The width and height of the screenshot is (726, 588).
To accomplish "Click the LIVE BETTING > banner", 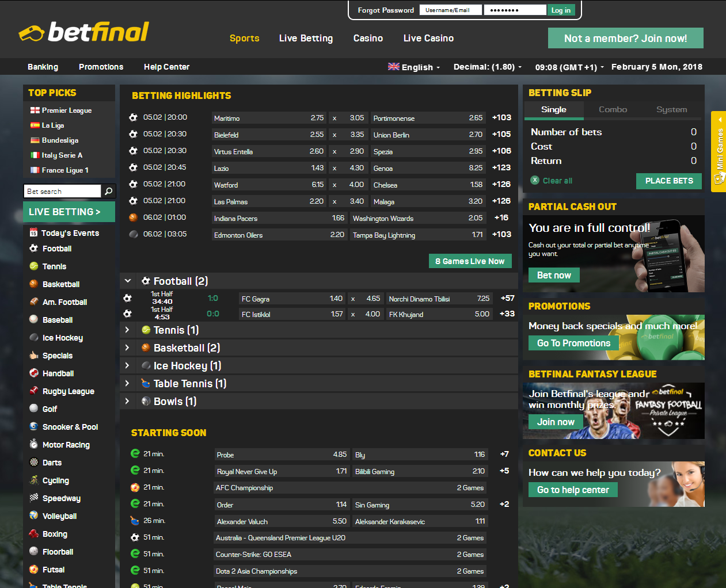I will 69,212.
